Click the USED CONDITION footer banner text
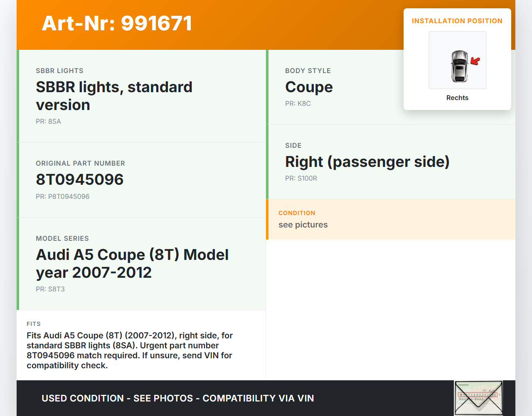 (177, 398)
